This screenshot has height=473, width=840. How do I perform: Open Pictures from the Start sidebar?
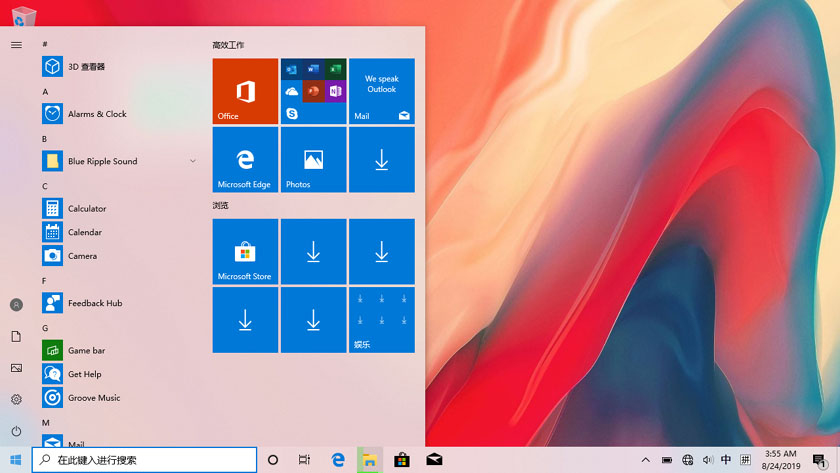point(16,368)
